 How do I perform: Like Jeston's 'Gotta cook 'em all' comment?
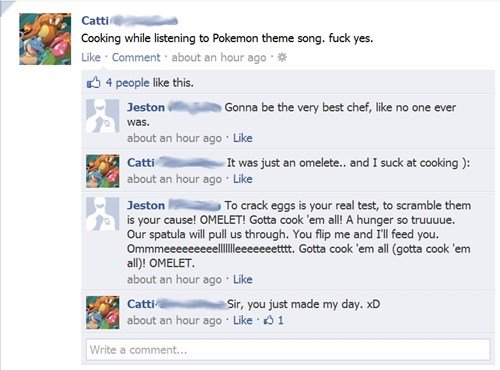[243, 279]
